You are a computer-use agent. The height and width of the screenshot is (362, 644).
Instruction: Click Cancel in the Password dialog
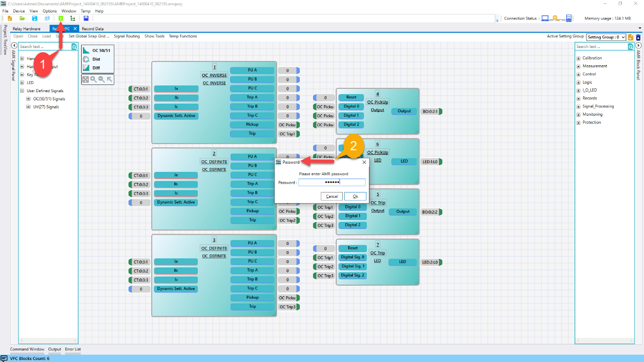coord(332,196)
